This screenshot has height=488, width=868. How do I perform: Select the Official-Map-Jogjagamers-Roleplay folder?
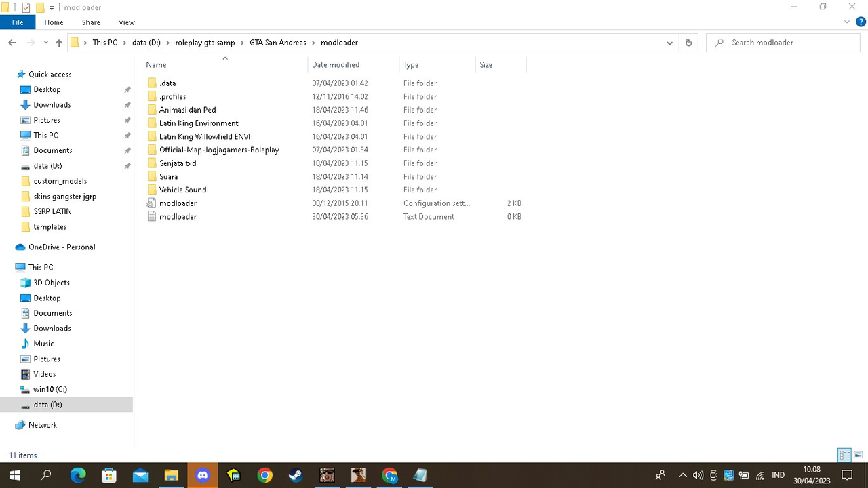[x=219, y=150]
